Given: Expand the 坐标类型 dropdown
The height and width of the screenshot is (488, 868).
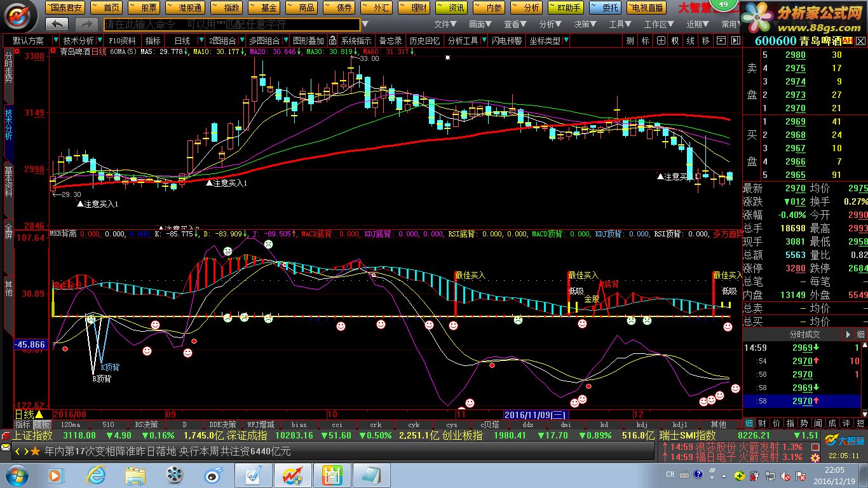Looking at the screenshot, I should point(566,41).
